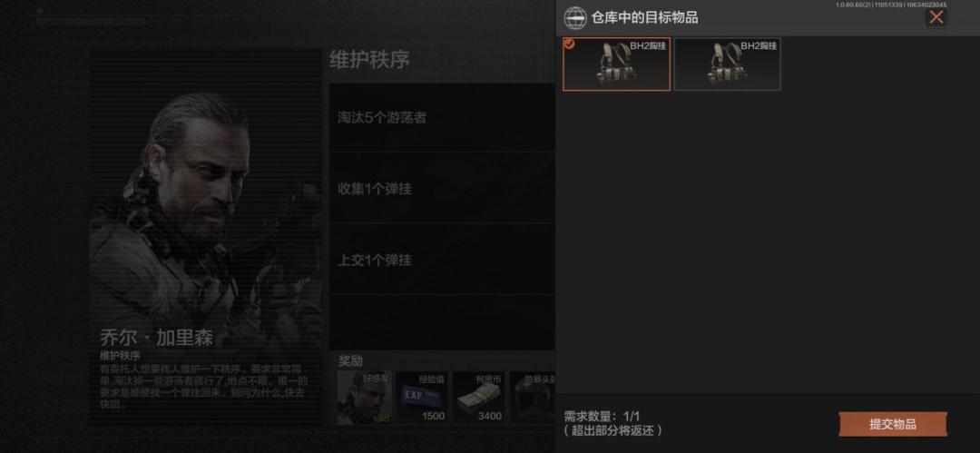
Task: Click the 防暴头盔 reward icon
Action: click(x=533, y=398)
